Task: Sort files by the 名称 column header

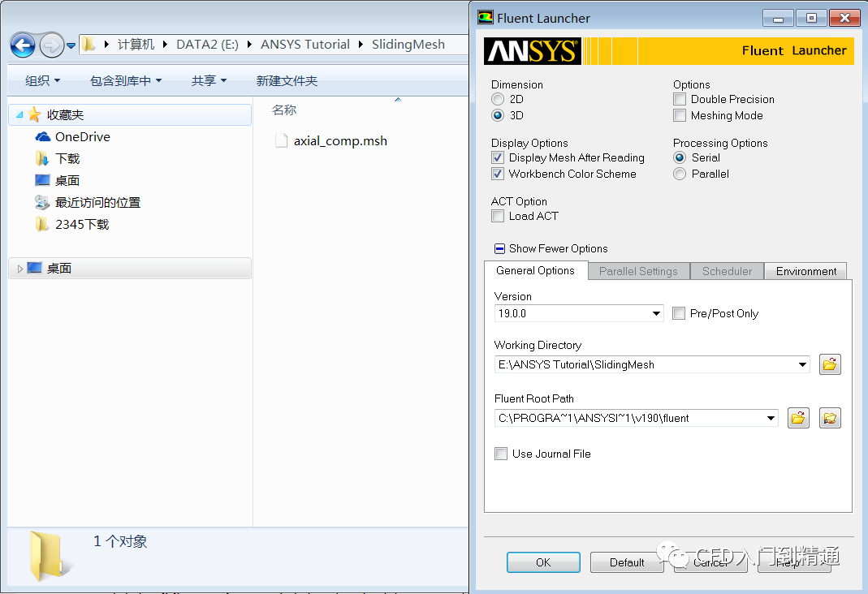Action: coord(284,110)
